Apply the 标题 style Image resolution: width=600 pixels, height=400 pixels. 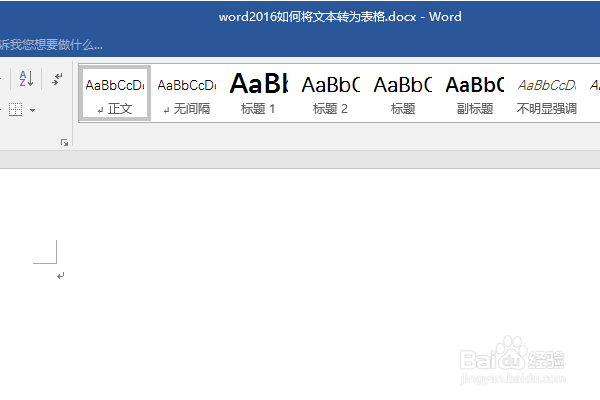pos(403,93)
